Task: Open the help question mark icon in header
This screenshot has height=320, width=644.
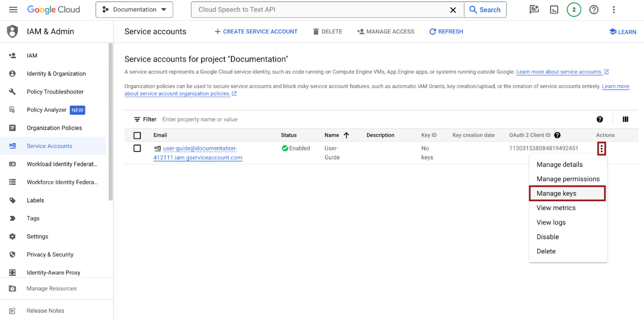Action: pos(594,10)
